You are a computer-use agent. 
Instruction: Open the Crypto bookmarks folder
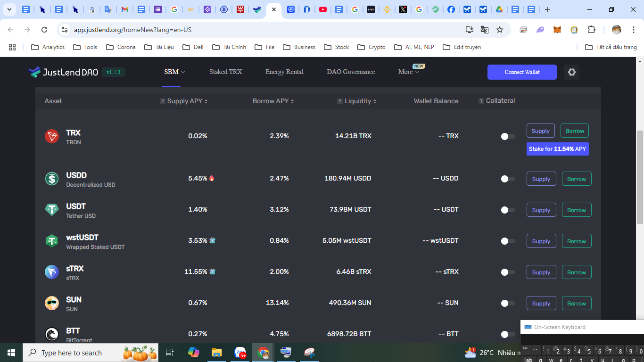tap(372, 47)
